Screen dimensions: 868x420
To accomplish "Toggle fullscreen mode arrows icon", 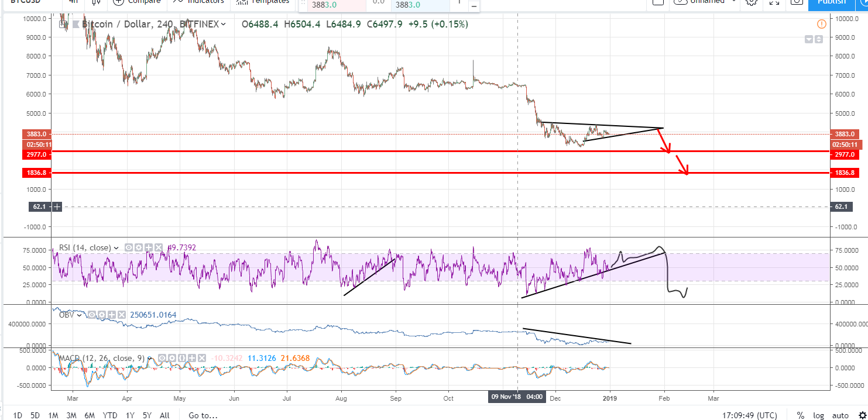I will 774,2.
